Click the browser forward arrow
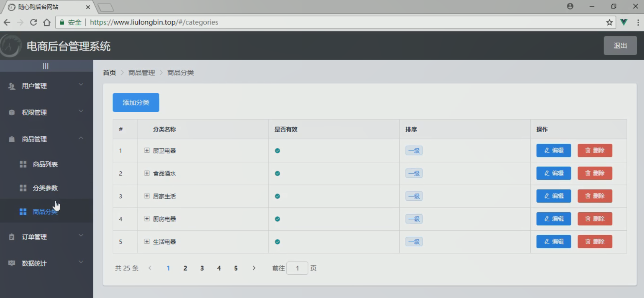The image size is (644, 298). click(20, 22)
